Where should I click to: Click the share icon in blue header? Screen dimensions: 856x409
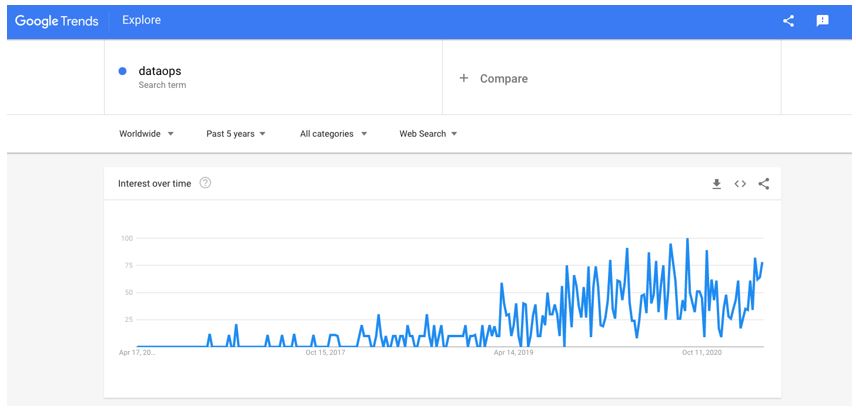click(x=788, y=21)
